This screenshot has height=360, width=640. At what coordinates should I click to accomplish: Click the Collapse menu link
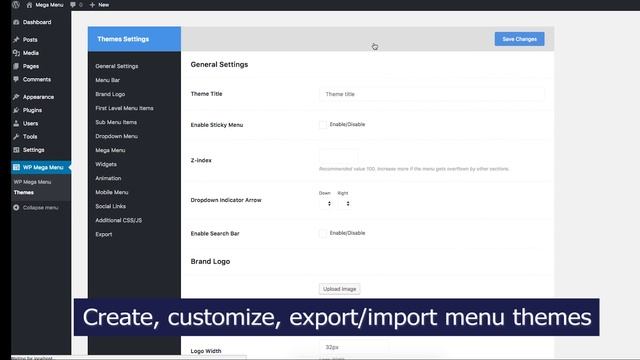(x=40, y=207)
